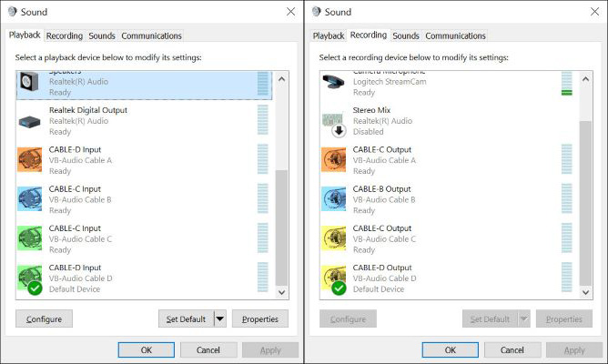Click the greyed Configure button in Recording window
The image size is (608, 364).
(x=348, y=318)
